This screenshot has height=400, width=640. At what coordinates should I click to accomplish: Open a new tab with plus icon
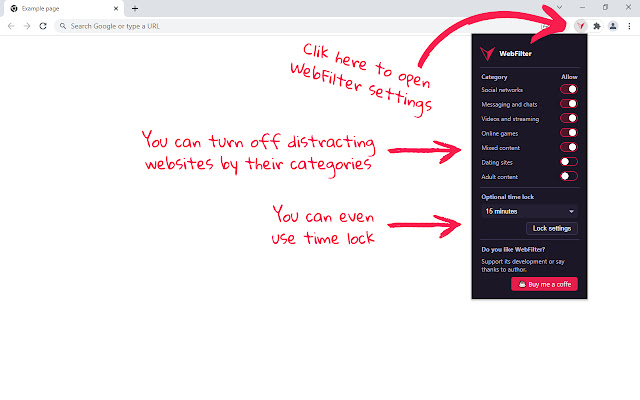(135, 8)
